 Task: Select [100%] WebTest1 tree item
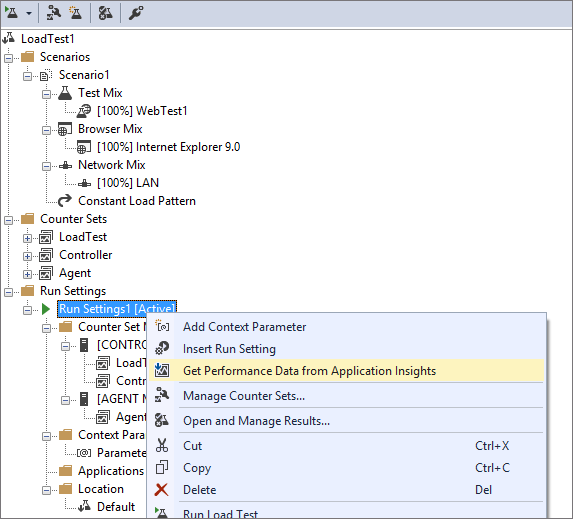click(142, 111)
